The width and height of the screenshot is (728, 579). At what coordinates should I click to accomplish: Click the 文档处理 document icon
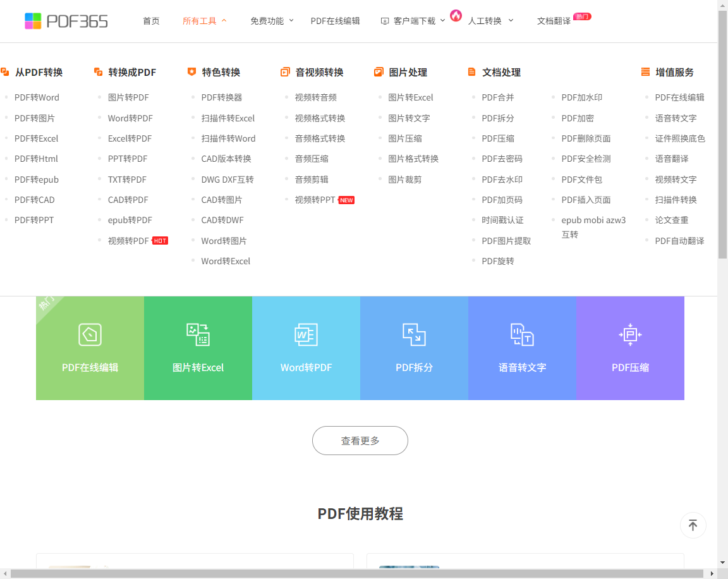[x=471, y=72]
